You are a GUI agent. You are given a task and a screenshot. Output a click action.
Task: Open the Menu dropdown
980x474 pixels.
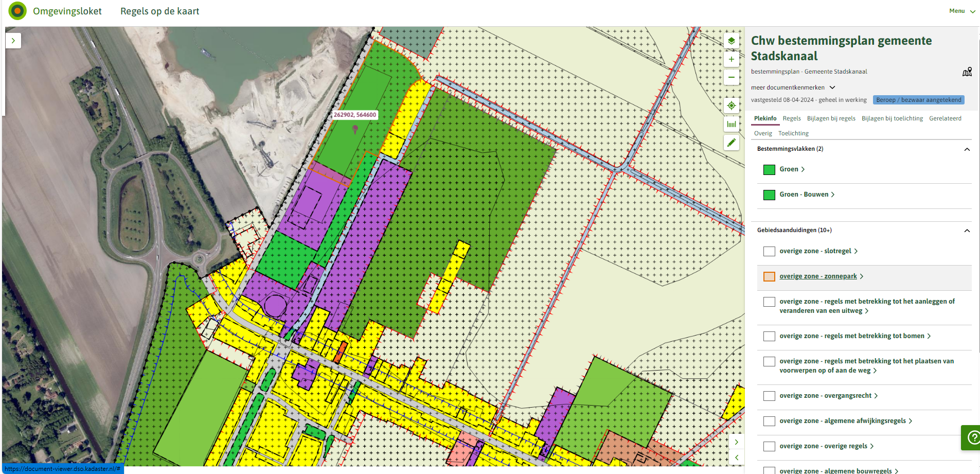[962, 11]
